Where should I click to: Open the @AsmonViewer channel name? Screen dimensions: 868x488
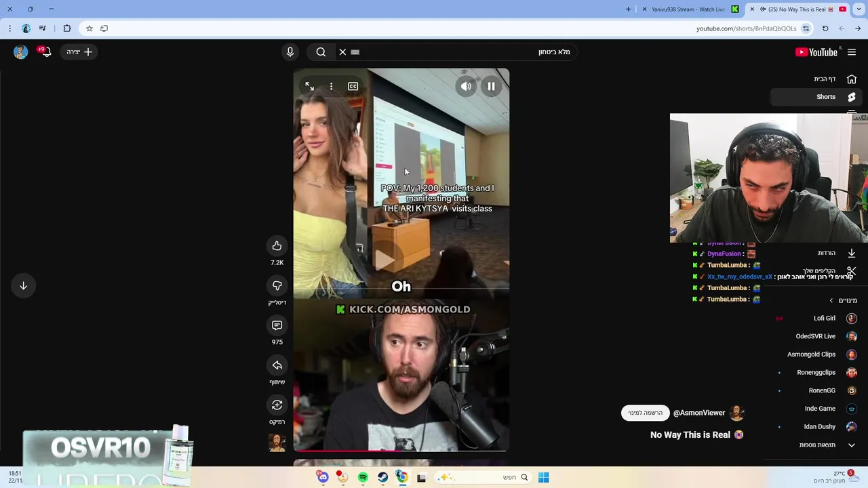click(x=699, y=413)
